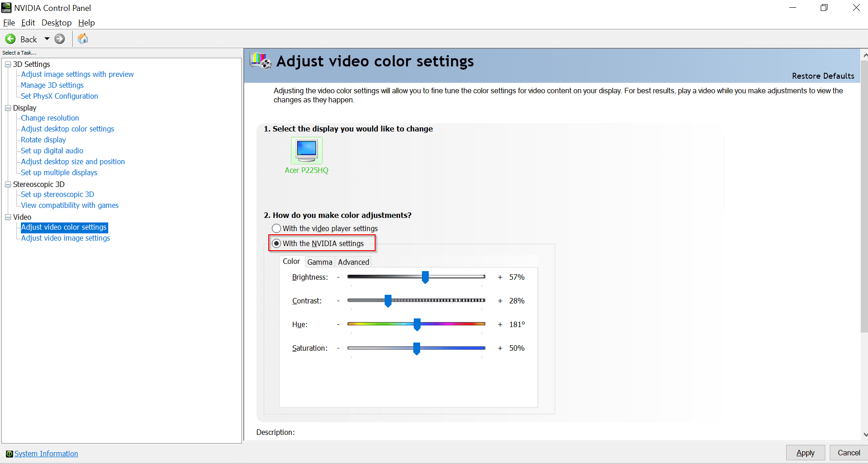Click the NVIDIA logo in the title bar
This screenshot has width=868, height=464.
(x=6, y=7)
